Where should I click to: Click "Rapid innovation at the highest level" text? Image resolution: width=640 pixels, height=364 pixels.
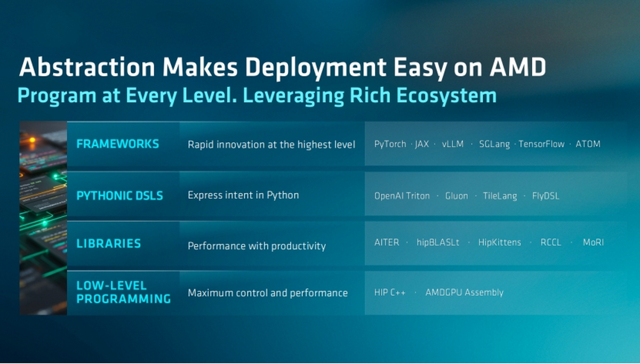click(271, 144)
